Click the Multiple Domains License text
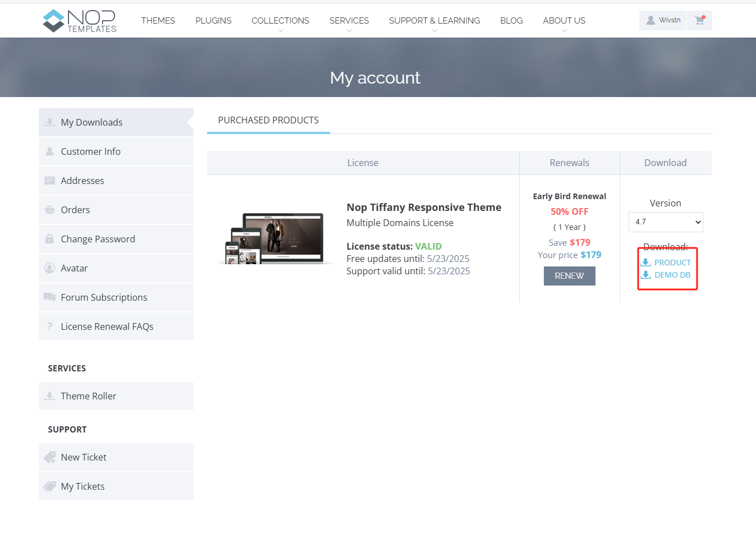 (400, 223)
